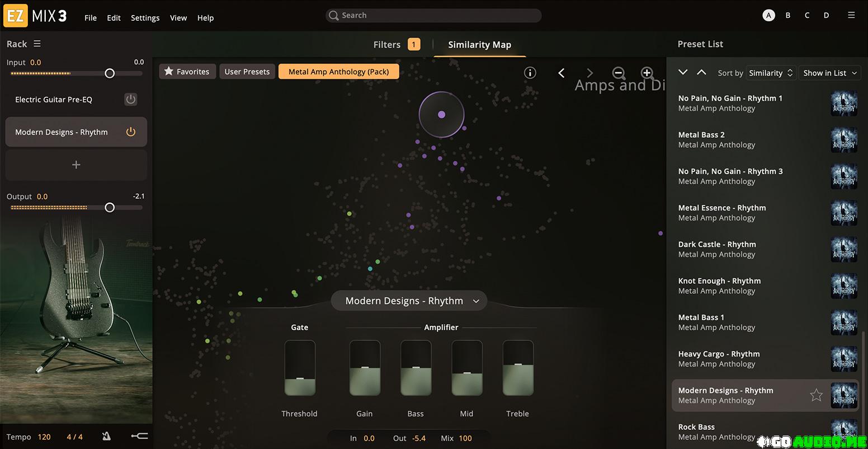Switch to mix slot D
868x449 pixels.
click(826, 16)
